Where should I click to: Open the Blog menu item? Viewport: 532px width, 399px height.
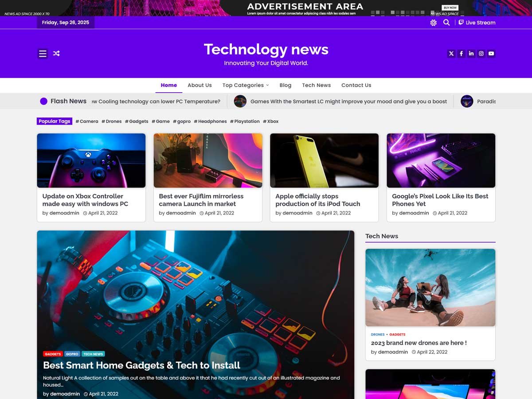coord(286,85)
